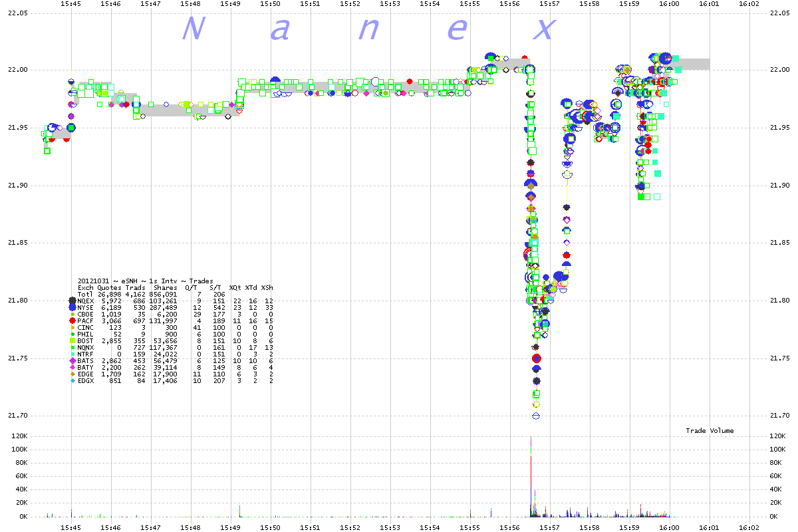Select '15:50' on the bottom time axis
The width and height of the screenshot is (798, 532).
point(271,527)
